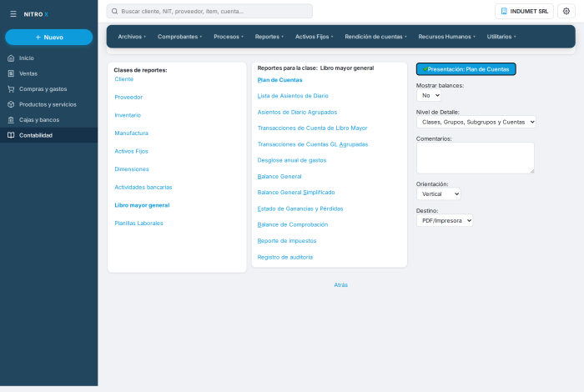Open Desglose anual de gastos report
584x392 pixels.
(292, 160)
